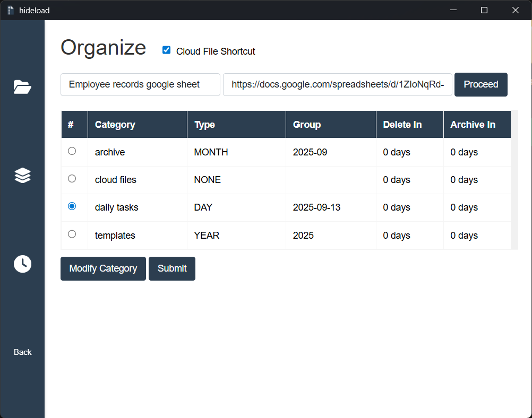This screenshot has width=532, height=418.
Task: Select the layers stack icon in the sidebar
Action: tap(22, 175)
